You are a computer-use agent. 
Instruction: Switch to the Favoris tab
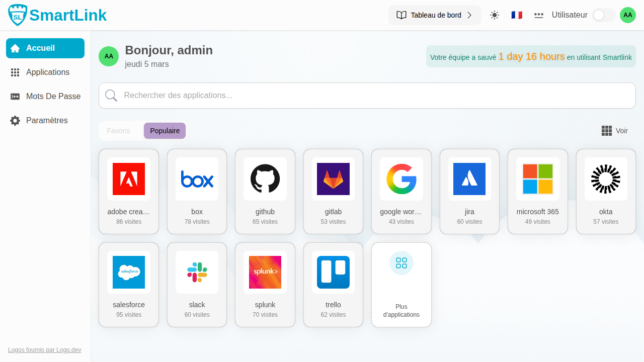pos(119,131)
